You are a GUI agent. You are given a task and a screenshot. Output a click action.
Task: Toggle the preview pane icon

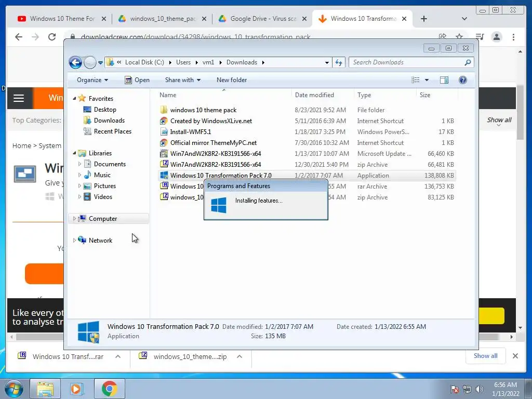(444, 80)
